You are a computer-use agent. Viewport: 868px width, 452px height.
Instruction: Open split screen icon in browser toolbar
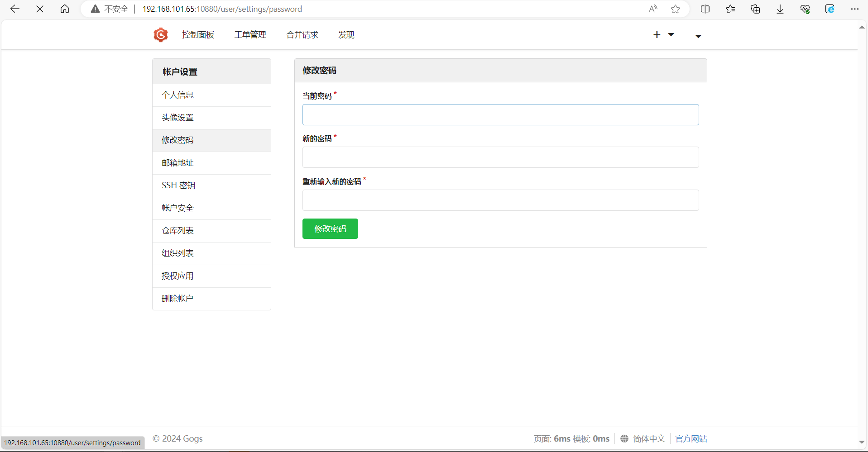[705, 9]
